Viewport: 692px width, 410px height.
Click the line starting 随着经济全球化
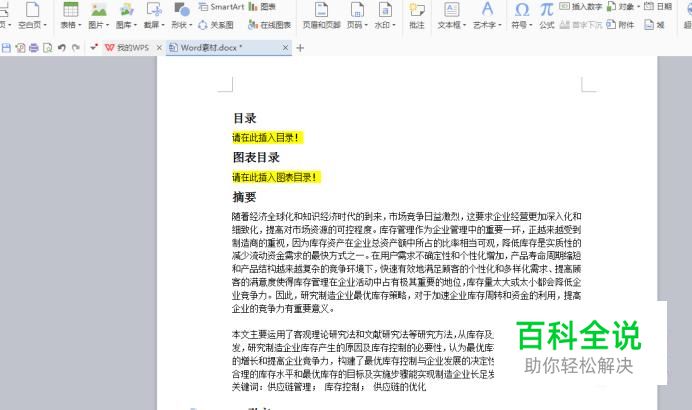point(406,217)
